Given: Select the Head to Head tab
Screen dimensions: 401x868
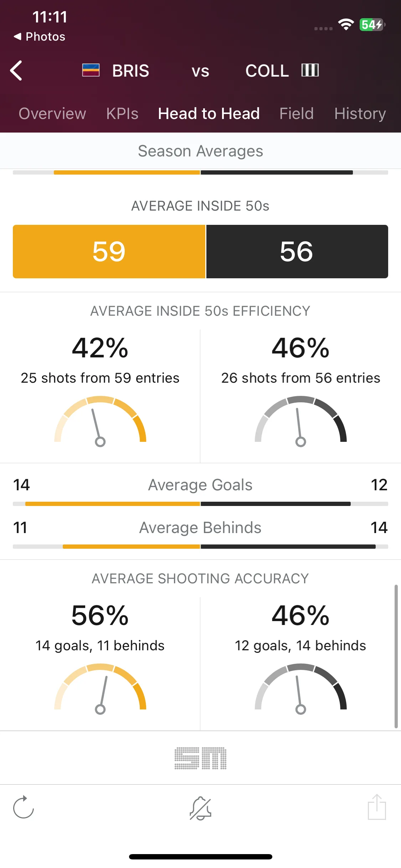Looking at the screenshot, I should [x=209, y=114].
